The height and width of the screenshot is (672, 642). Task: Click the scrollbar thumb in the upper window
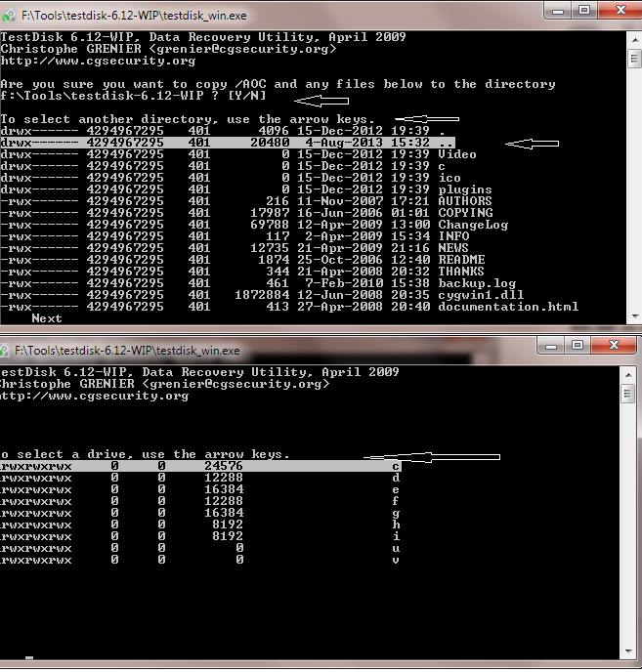[635, 59]
